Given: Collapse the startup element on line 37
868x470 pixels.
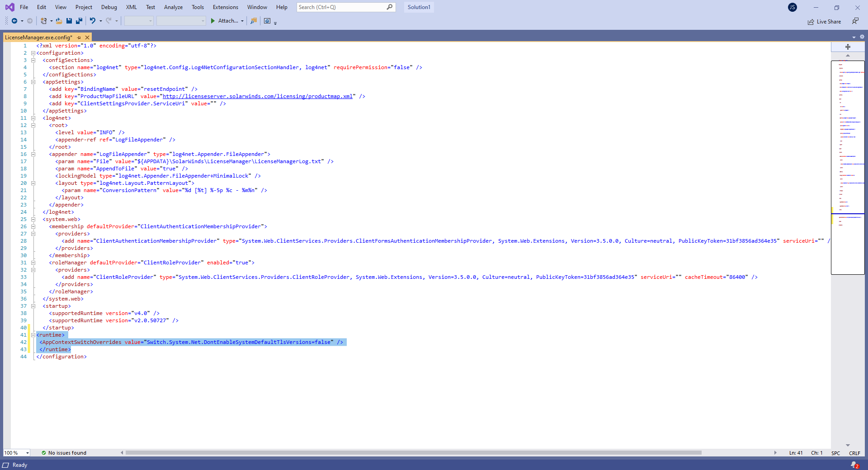Looking at the screenshot, I should click(33, 306).
